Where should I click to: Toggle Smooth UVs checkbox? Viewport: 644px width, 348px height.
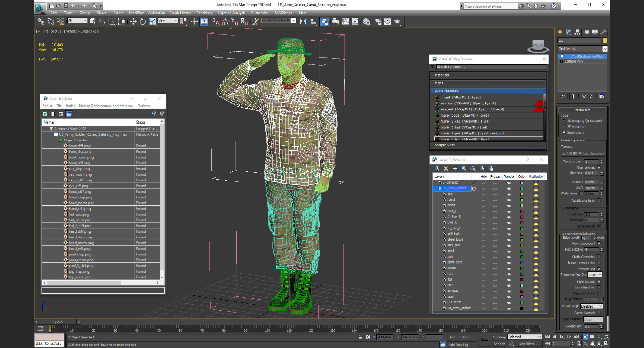[x=599, y=269]
